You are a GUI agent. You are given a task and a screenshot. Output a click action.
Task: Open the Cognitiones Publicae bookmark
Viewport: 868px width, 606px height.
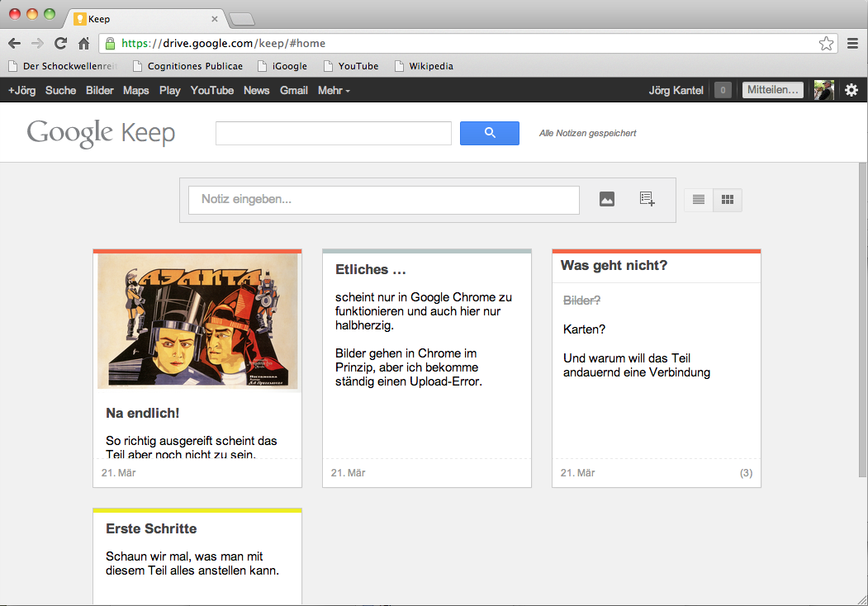[188, 66]
